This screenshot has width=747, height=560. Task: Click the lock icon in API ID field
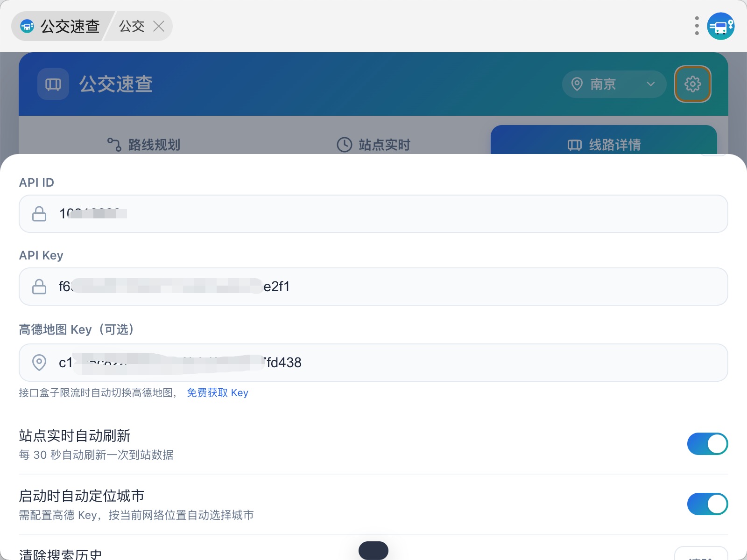pos(39,214)
